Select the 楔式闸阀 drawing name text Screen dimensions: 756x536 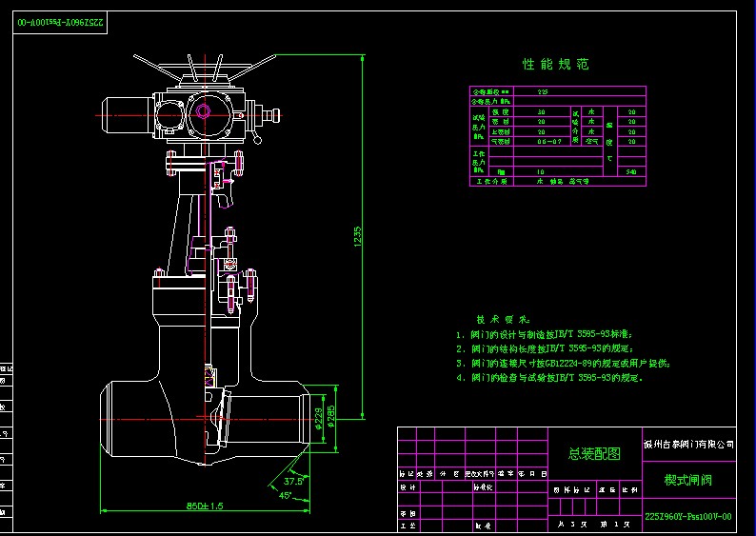point(687,480)
